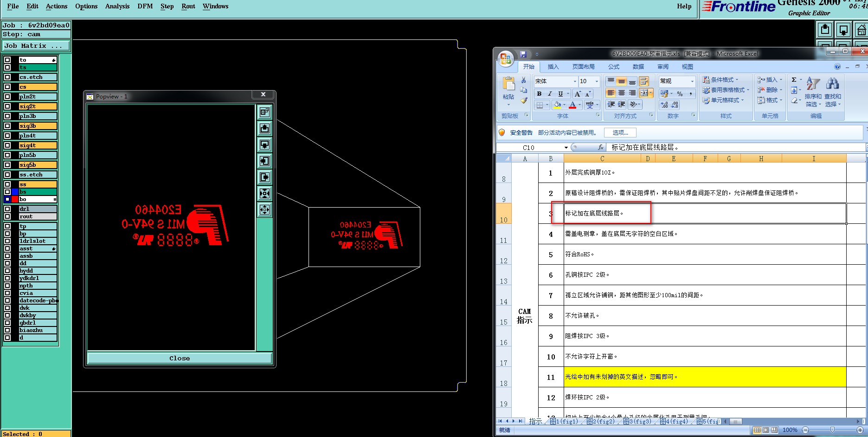Viewport: 868px width, 437px height.
Task: Click the red color swatch of layer bo
Action: [15, 199]
